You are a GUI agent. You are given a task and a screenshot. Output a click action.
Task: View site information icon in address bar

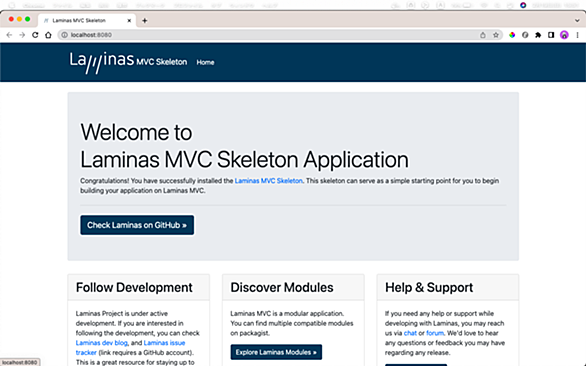[65, 35]
